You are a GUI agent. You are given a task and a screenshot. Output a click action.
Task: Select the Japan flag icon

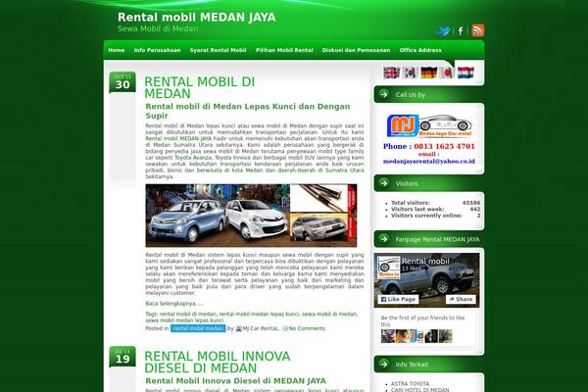(447, 73)
